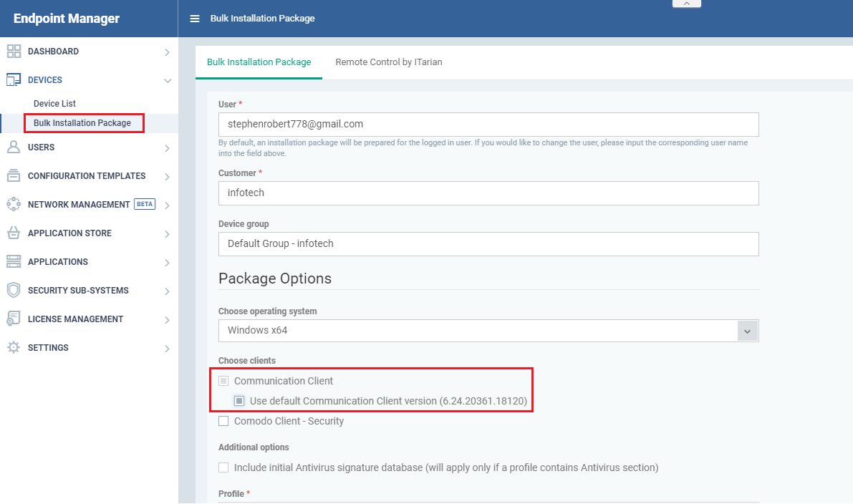Viewport: 853px width, 504px height.
Task: Switch to the Remote Control by ITarian tab
Action: click(x=389, y=62)
